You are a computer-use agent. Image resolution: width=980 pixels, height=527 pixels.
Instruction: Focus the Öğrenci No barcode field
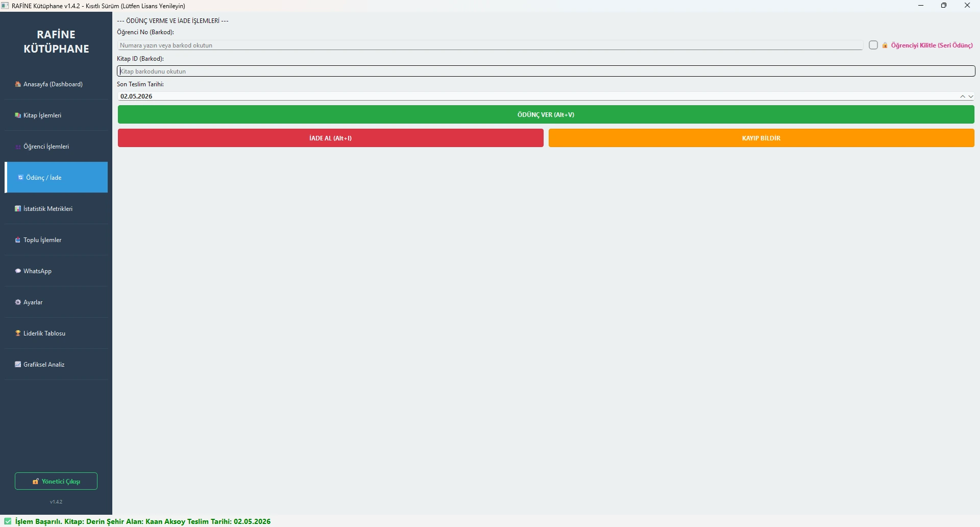(x=490, y=45)
